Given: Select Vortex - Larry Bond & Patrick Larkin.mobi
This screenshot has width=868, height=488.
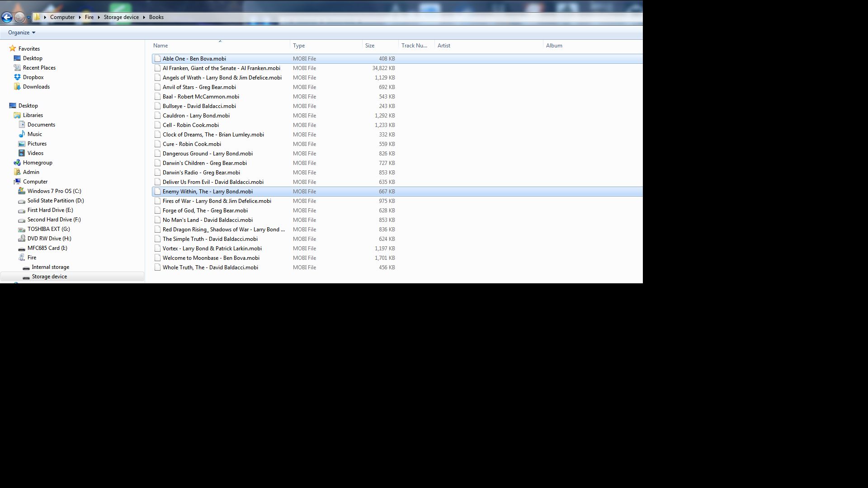Looking at the screenshot, I should (212, 249).
